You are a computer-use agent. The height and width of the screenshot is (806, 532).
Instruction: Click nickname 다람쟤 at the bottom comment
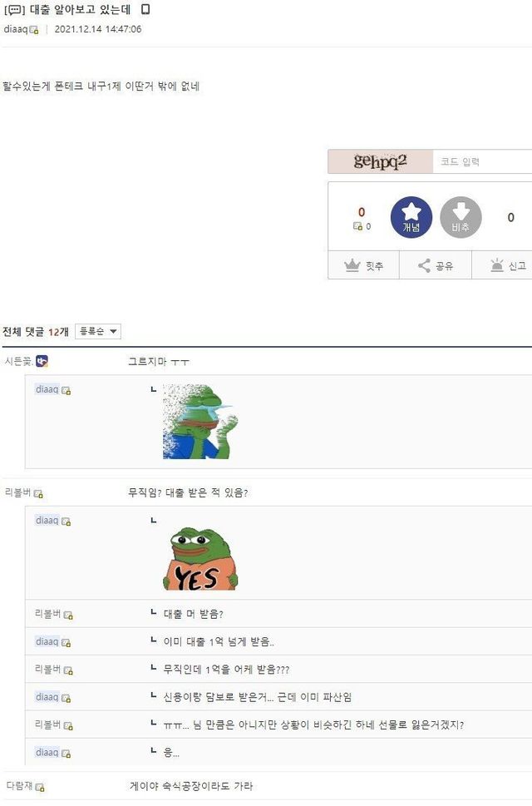click(x=19, y=785)
